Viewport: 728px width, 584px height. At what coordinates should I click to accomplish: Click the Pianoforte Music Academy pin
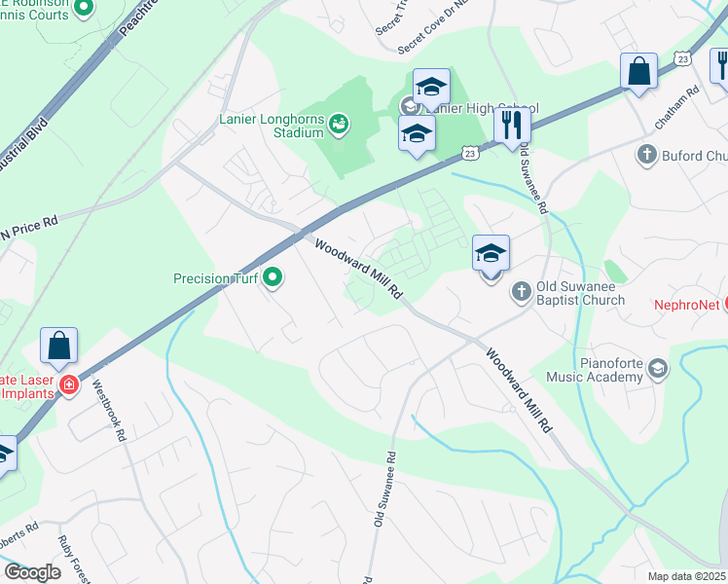tap(658, 369)
